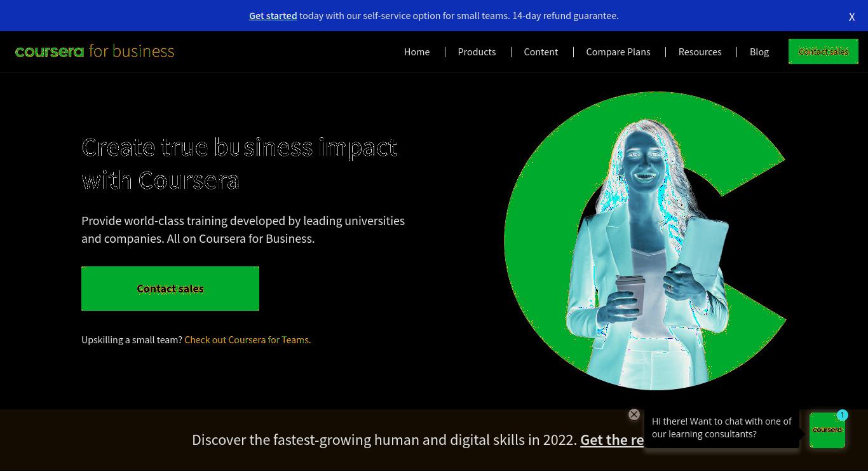Close the top promotional banner
The height and width of the screenshot is (471, 868).
point(851,17)
